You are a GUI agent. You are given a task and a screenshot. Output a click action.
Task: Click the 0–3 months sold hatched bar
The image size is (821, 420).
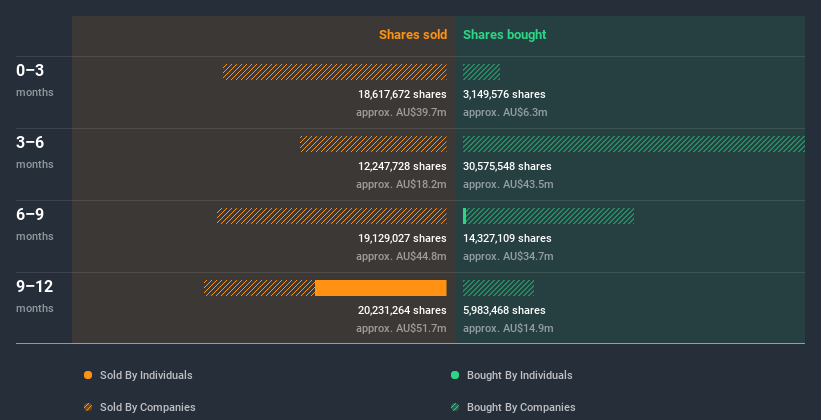point(335,72)
